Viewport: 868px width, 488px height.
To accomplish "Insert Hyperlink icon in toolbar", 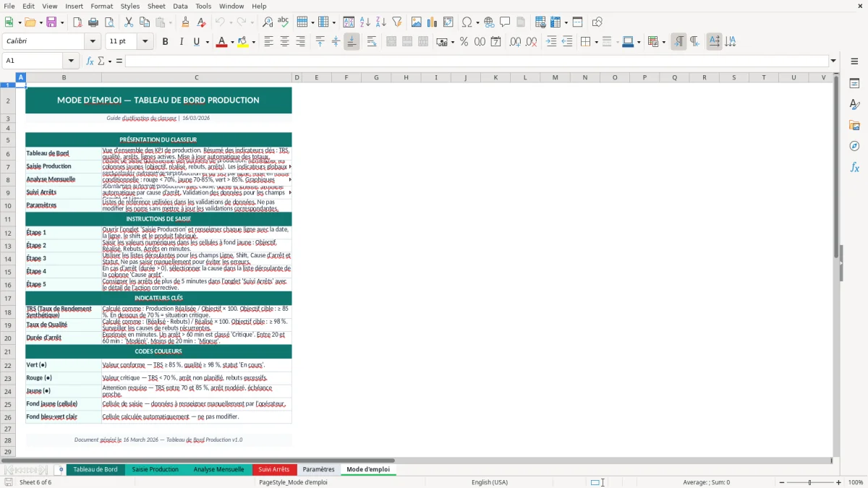I will (489, 22).
